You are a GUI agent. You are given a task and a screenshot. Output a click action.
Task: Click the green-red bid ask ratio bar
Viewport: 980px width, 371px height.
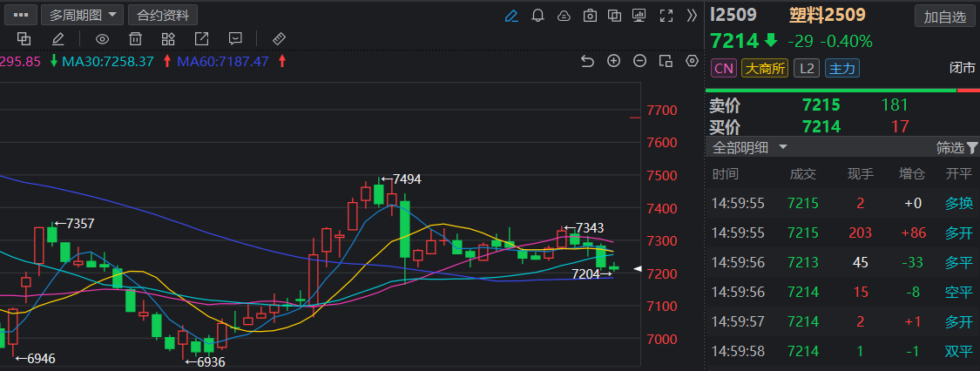coord(842,91)
